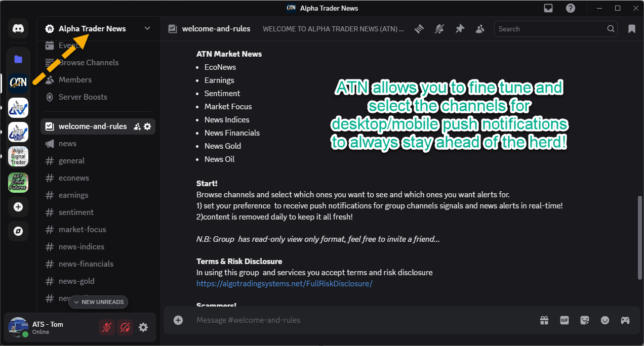The image size is (644, 346).
Task: Open the FullRiskDisclosure hyperlink
Action: click(x=284, y=284)
